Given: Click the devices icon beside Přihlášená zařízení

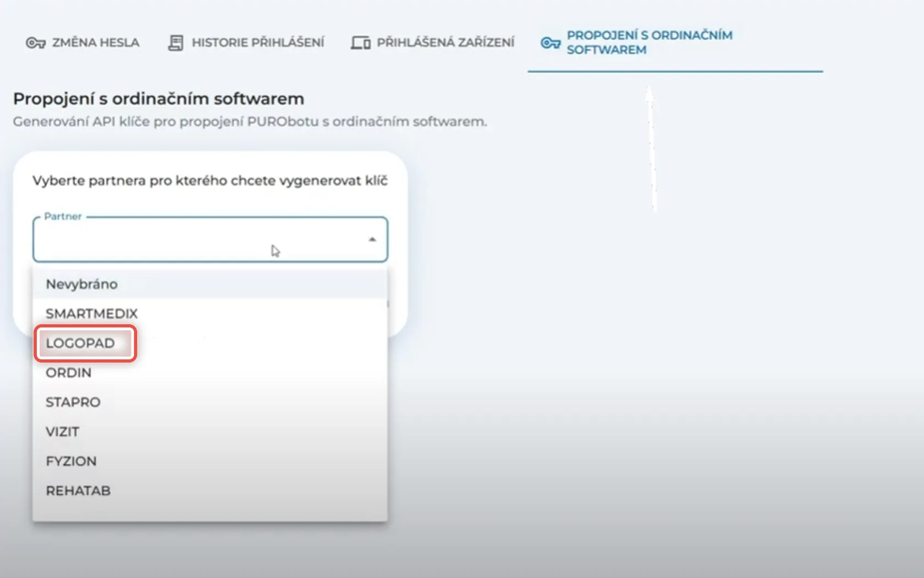Looking at the screenshot, I should point(361,42).
